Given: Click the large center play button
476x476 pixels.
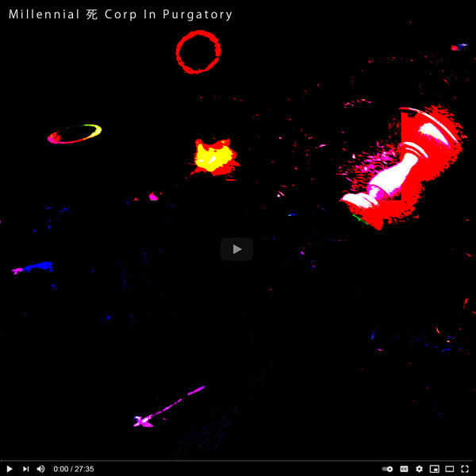Looking at the screenshot, I should click(236, 249).
